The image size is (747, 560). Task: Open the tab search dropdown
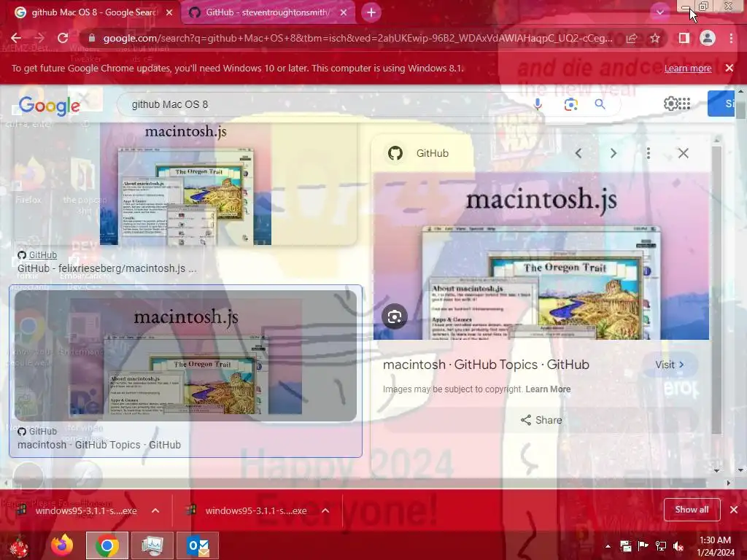pos(659,12)
